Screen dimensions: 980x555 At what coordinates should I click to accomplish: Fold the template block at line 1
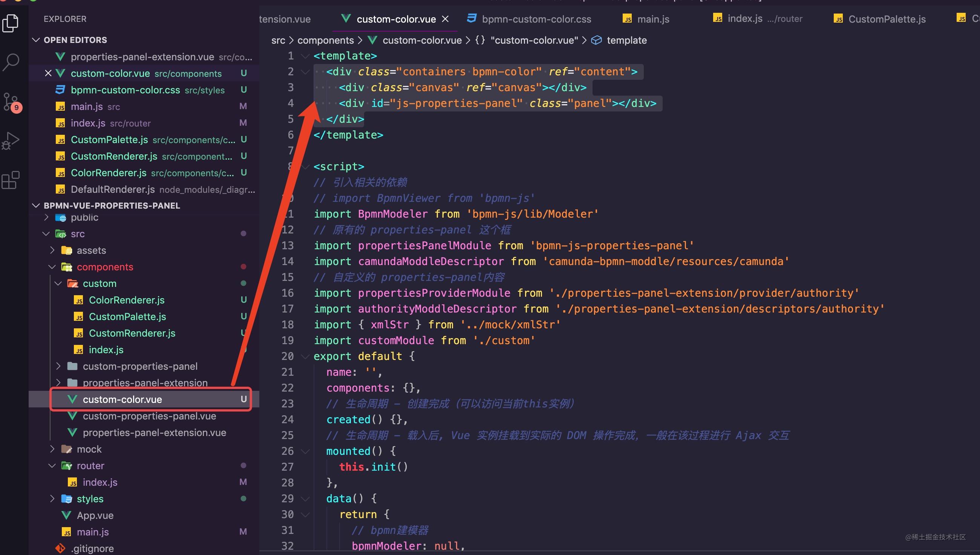[x=305, y=56]
